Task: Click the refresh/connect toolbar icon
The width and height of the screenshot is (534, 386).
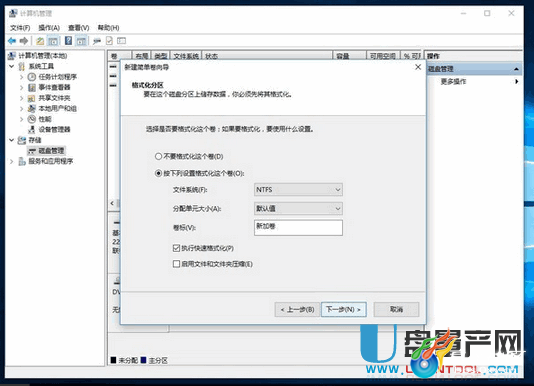Action: click(x=97, y=41)
